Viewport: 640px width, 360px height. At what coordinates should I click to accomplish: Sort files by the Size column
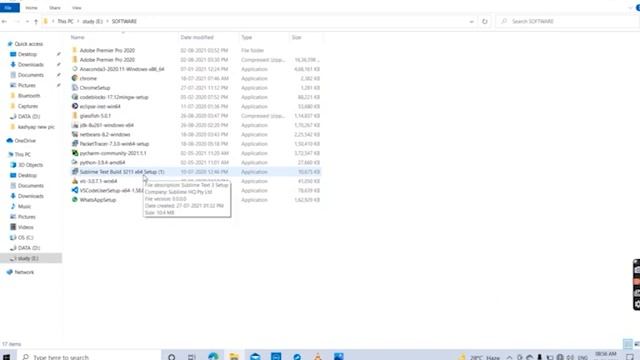click(x=297, y=37)
